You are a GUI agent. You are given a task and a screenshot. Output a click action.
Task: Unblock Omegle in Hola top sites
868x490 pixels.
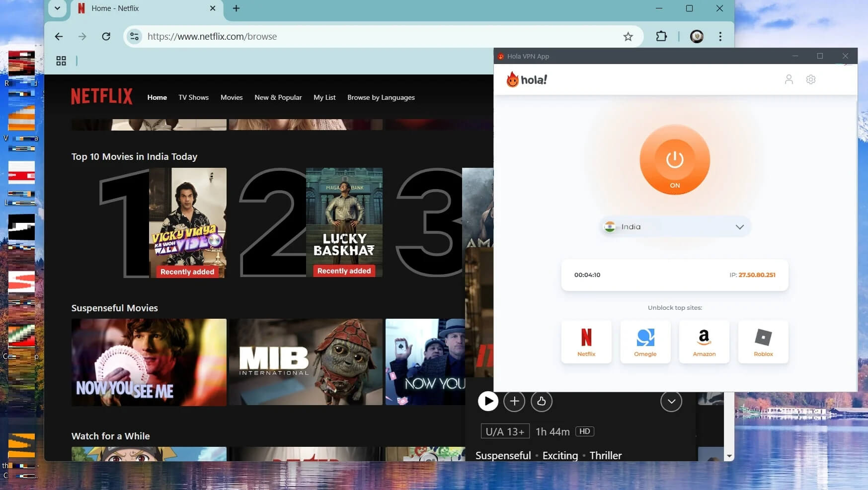645,342
